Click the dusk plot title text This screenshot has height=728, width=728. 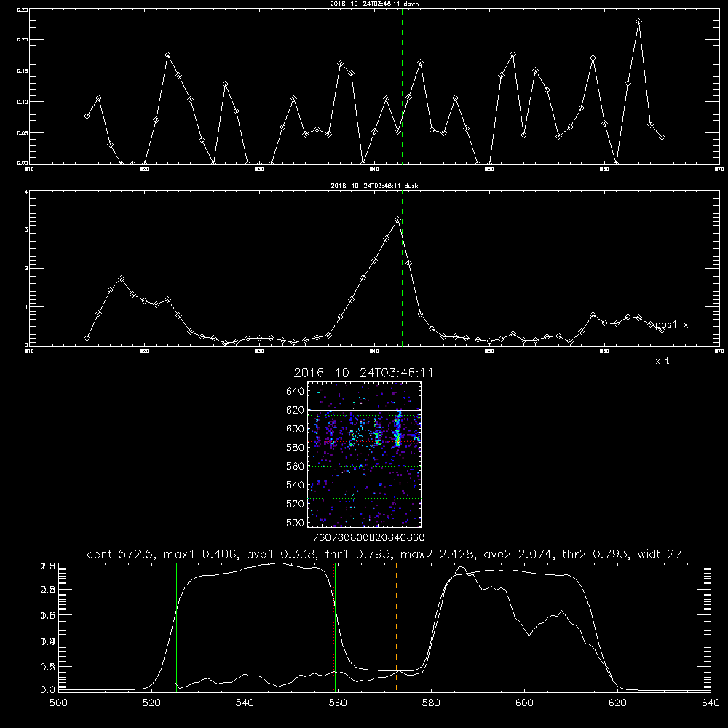pos(375,186)
